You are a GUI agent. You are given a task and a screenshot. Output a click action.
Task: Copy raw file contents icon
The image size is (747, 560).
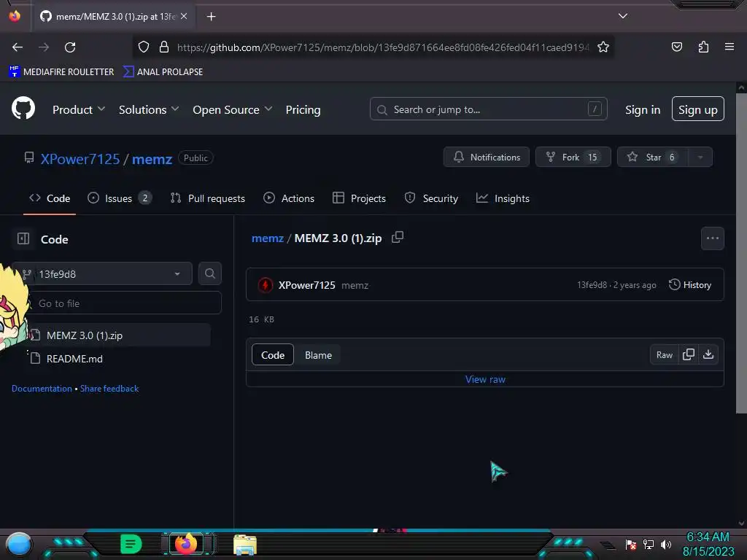click(689, 354)
